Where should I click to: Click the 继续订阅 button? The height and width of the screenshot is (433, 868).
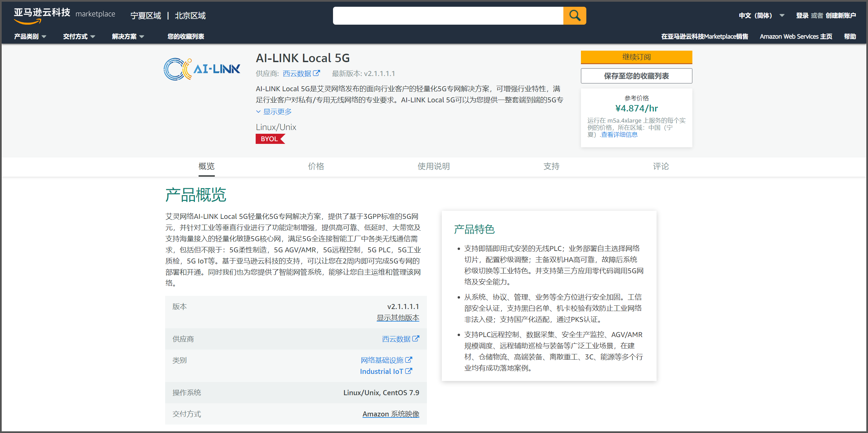click(636, 57)
